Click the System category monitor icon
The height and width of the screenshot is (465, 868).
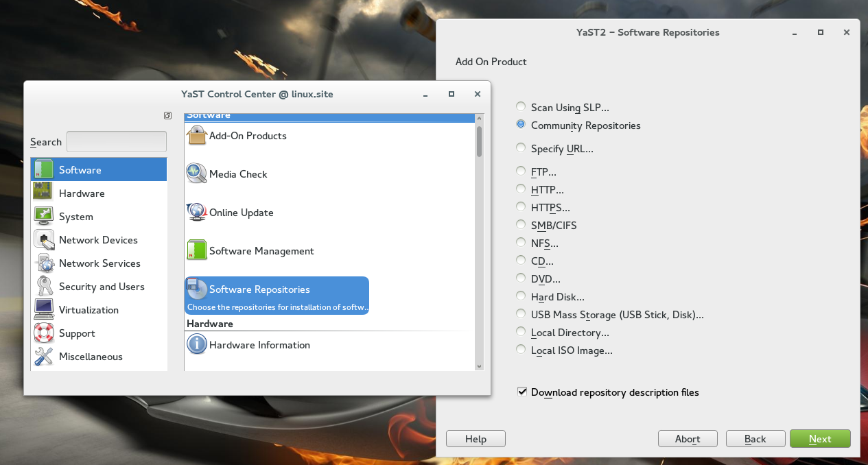[43, 216]
